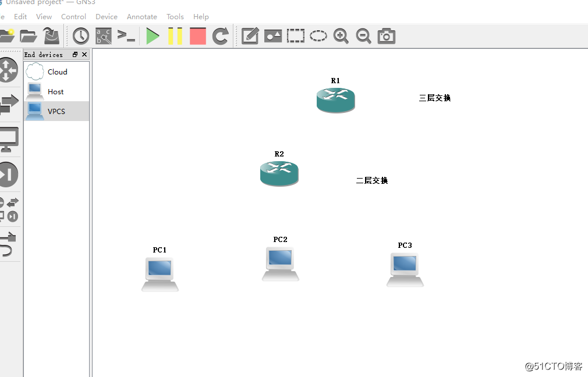This screenshot has width=588, height=377.
Task: Select the add a link cable tool
Action: pos(8,244)
